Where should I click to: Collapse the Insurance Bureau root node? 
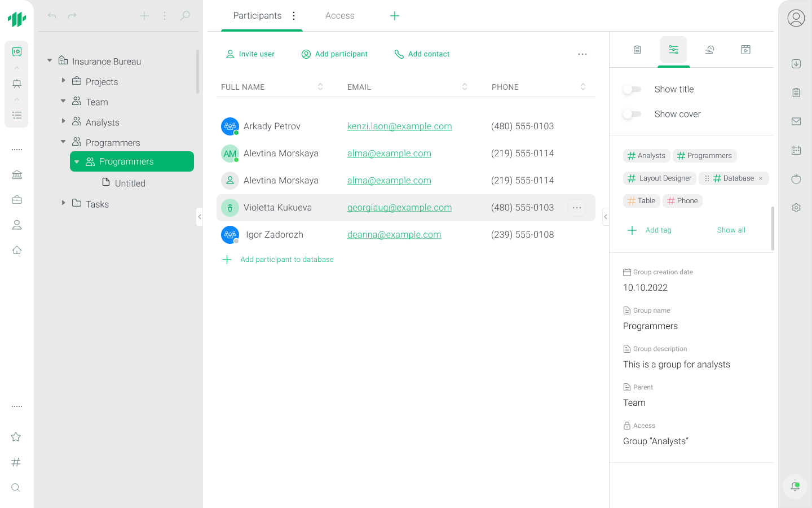[50, 60]
